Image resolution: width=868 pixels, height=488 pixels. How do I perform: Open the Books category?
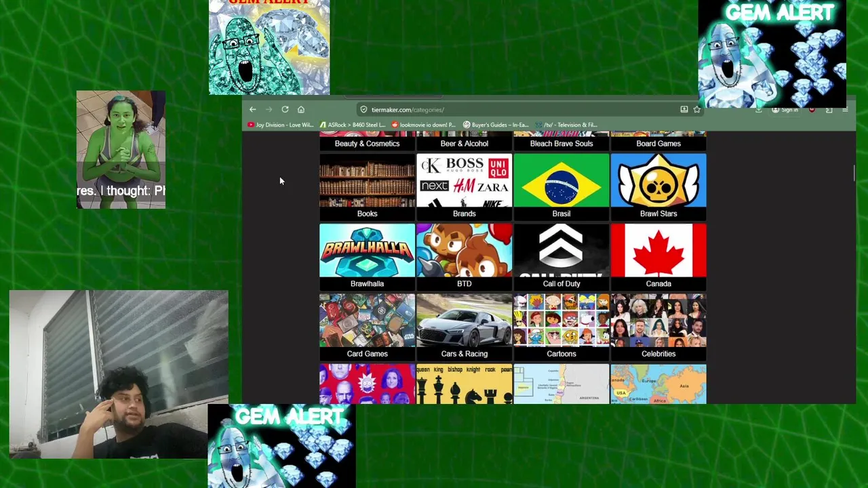pyautogui.click(x=367, y=187)
